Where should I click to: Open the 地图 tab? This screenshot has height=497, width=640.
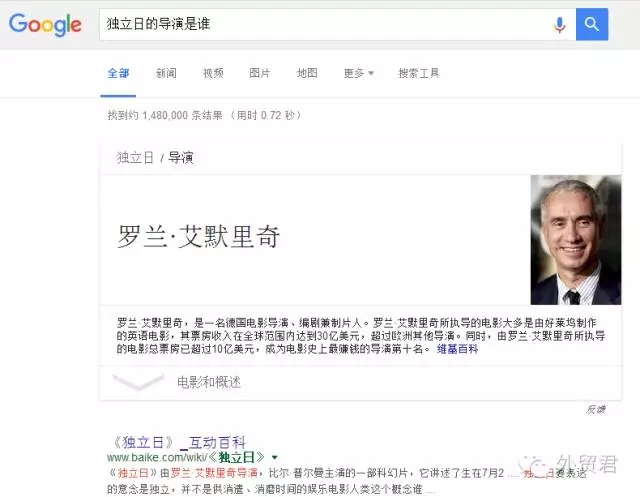click(x=307, y=73)
